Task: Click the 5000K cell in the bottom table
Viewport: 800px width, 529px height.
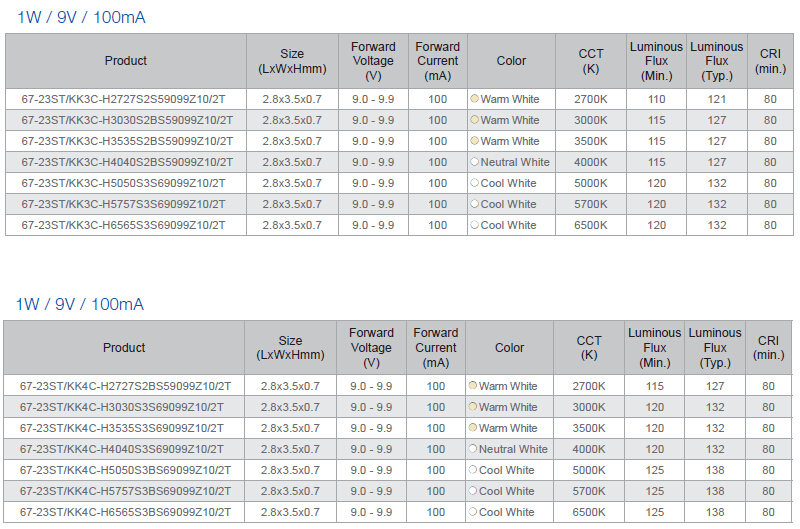Action: tap(589, 470)
